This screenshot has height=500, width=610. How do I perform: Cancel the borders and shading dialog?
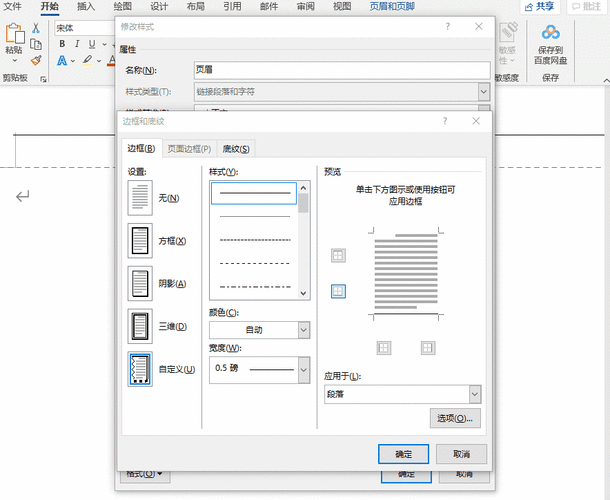click(x=461, y=454)
